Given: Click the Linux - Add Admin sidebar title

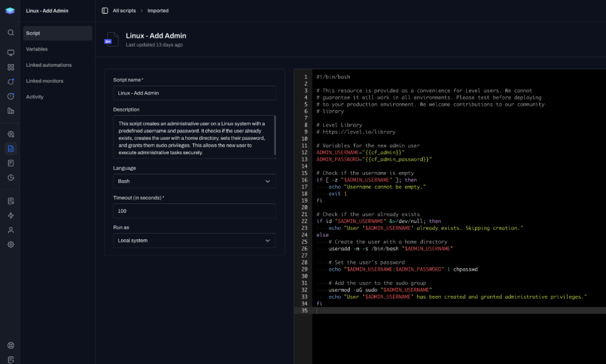Looking at the screenshot, I should click(x=47, y=11).
